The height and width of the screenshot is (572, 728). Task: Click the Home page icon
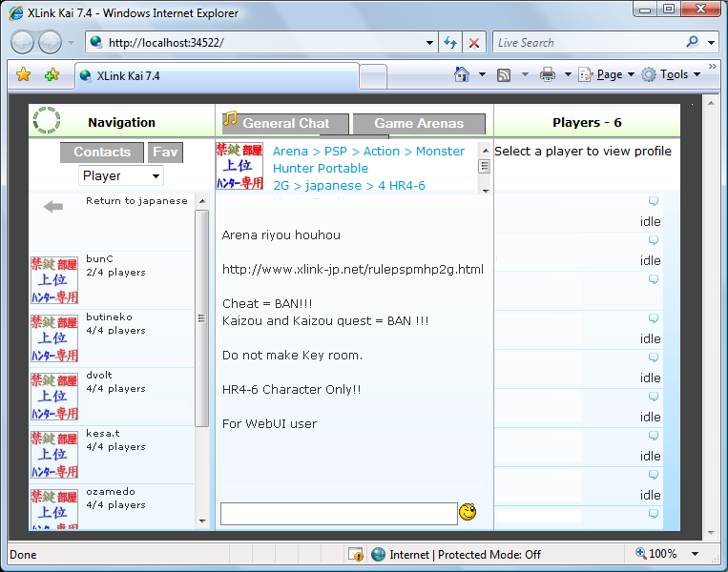[462, 74]
